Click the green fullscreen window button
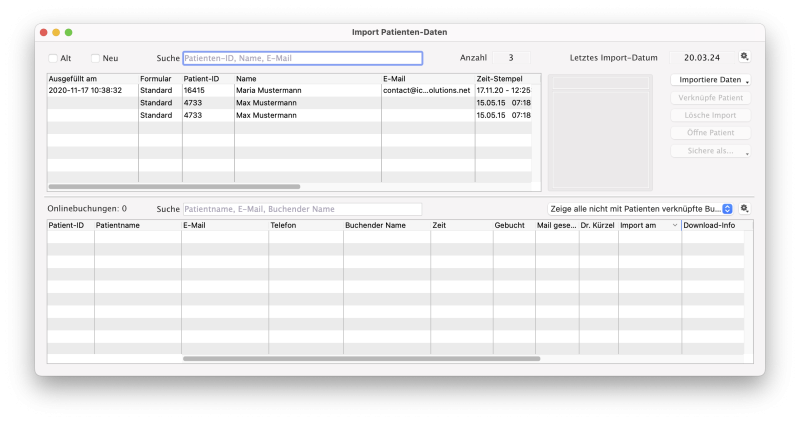The image size is (800, 422). click(68, 32)
